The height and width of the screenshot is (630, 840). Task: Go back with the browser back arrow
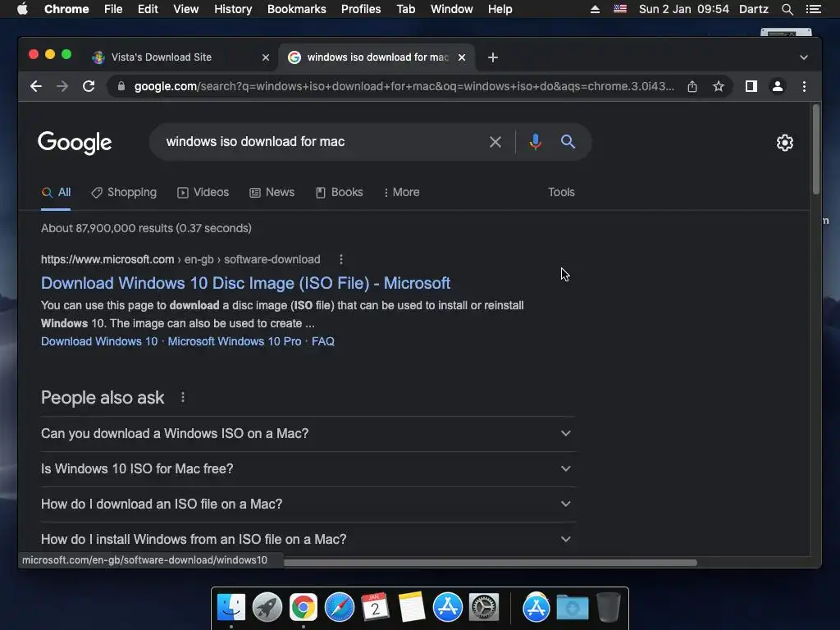[36, 86]
